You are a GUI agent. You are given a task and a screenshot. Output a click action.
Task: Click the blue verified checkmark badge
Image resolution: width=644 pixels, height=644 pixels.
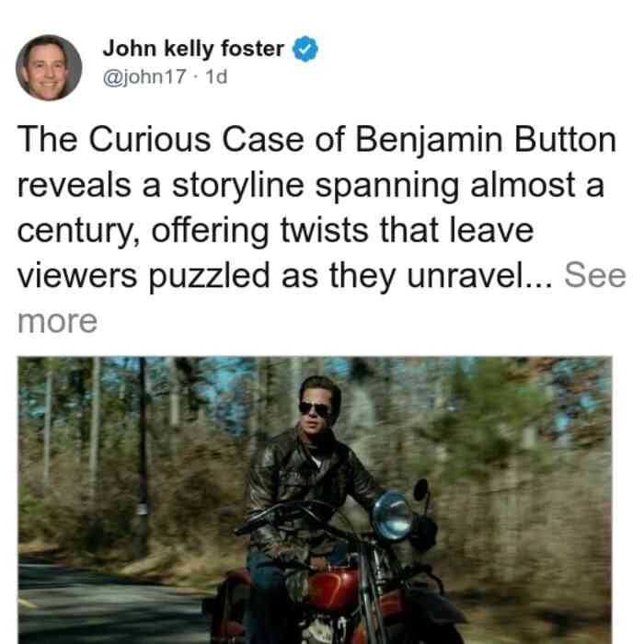305,49
